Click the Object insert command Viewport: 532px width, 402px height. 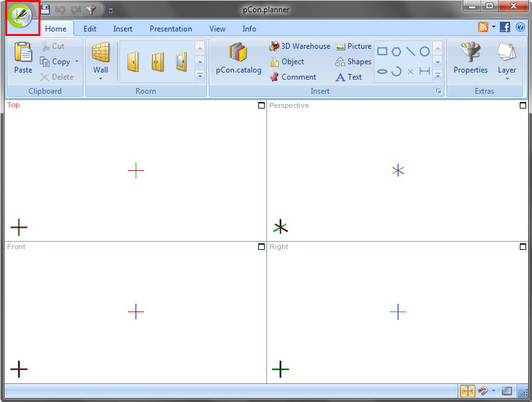click(x=287, y=62)
